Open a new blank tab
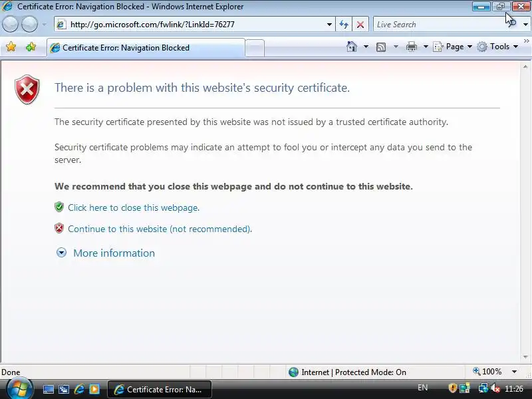 click(255, 48)
